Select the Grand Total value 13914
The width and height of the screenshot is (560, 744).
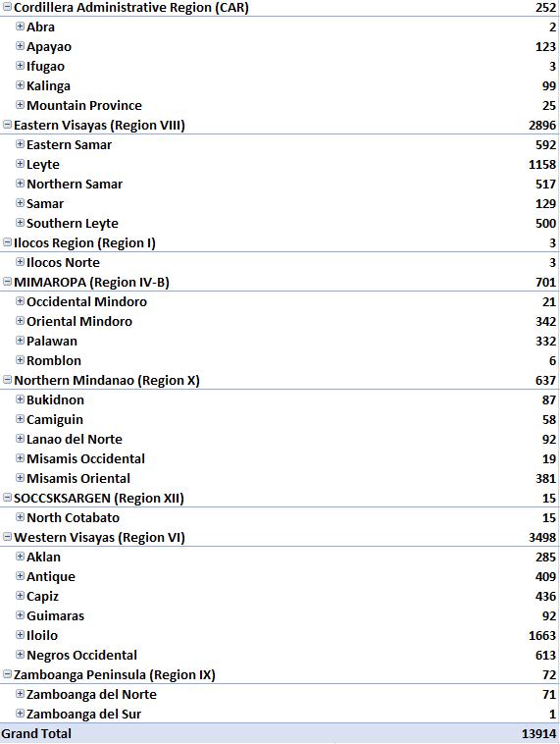538,733
